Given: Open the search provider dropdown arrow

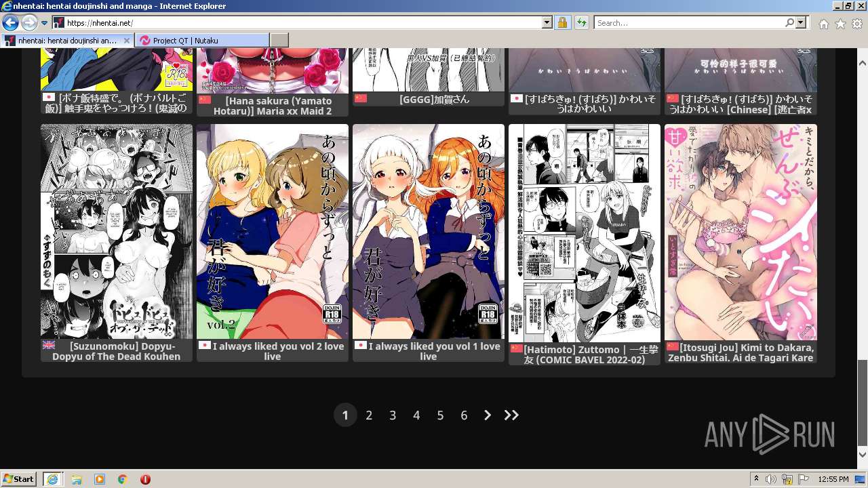Looking at the screenshot, I should pos(801,23).
